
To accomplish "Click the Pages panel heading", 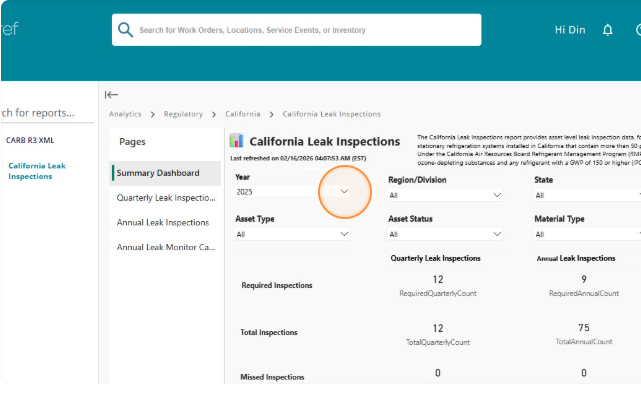I will point(132,142).
